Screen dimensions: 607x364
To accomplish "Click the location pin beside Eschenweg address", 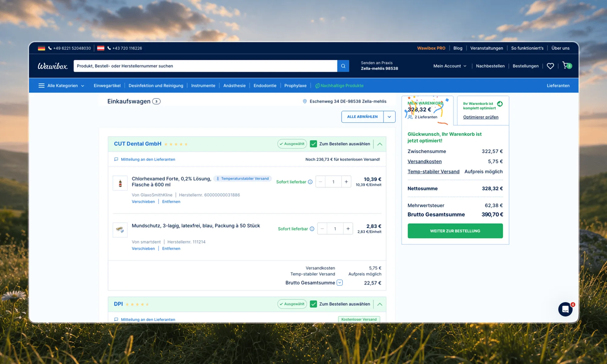I will pos(305,101).
